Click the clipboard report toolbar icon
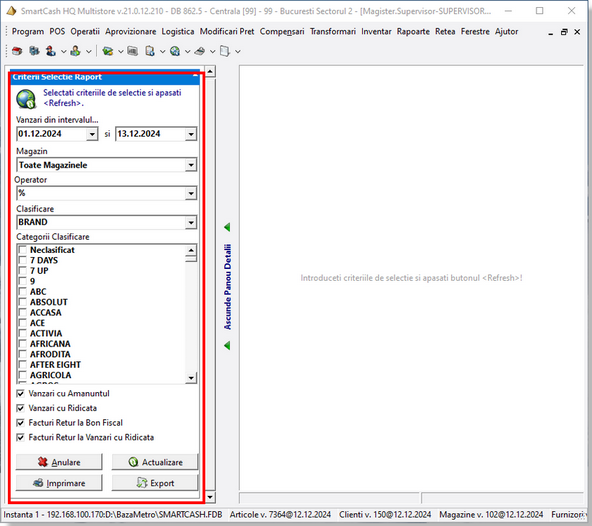 coord(150,51)
